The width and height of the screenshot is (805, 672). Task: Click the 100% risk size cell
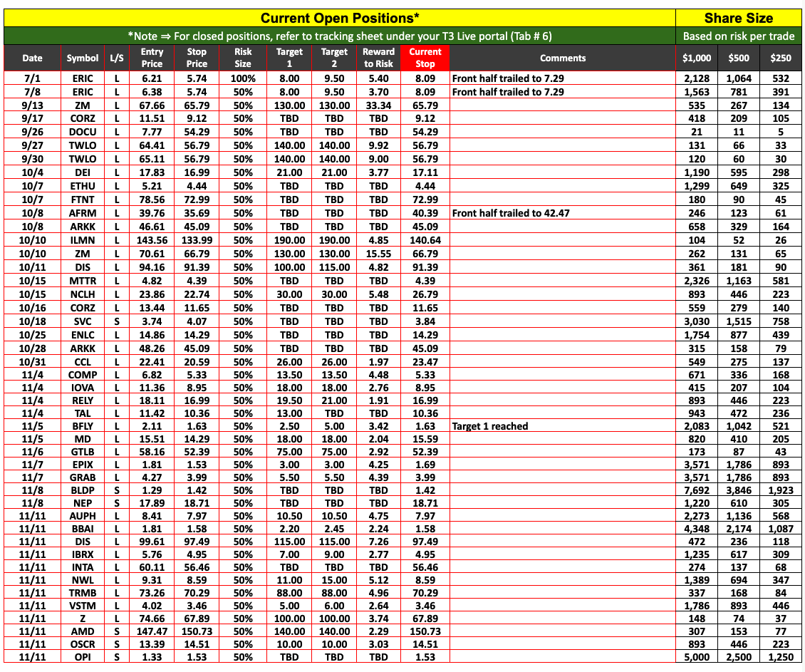click(243, 78)
